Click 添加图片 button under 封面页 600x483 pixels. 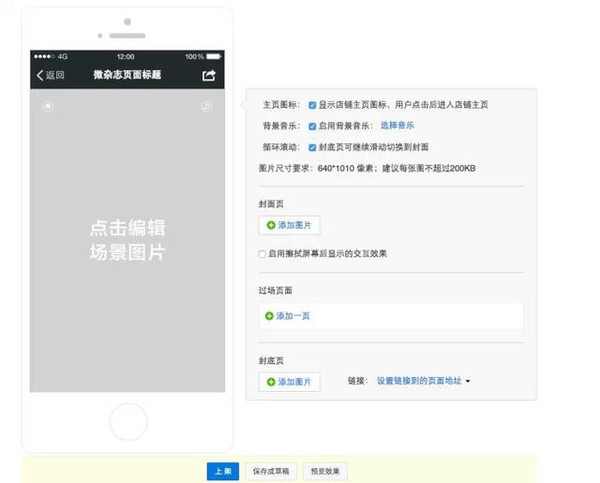click(289, 225)
